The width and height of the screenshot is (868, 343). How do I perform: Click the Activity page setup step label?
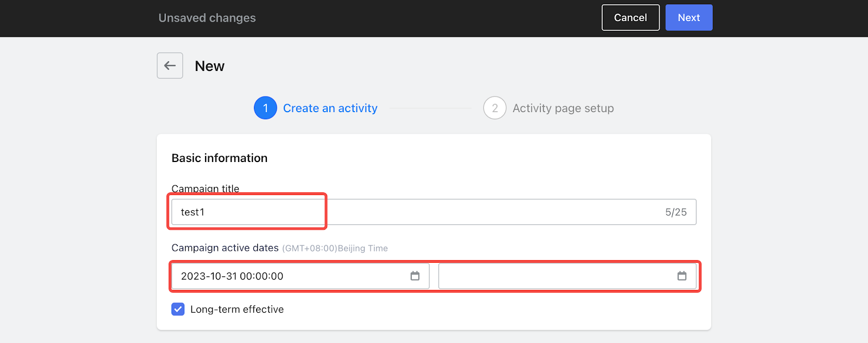coord(563,108)
